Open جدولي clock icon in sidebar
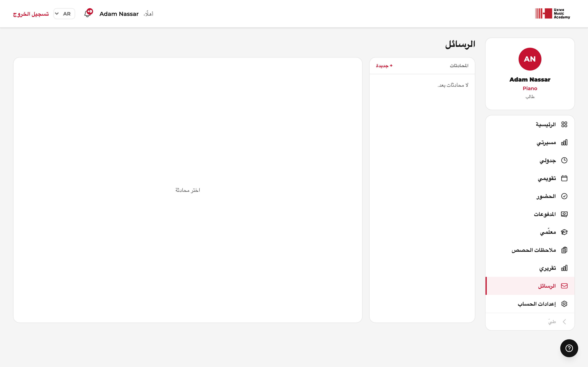The image size is (588, 367). [564, 160]
